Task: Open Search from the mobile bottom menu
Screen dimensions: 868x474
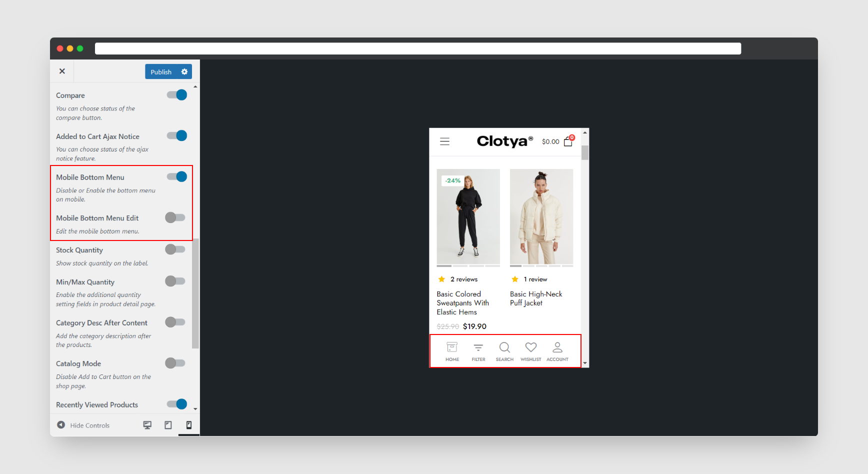Action: (x=504, y=350)
